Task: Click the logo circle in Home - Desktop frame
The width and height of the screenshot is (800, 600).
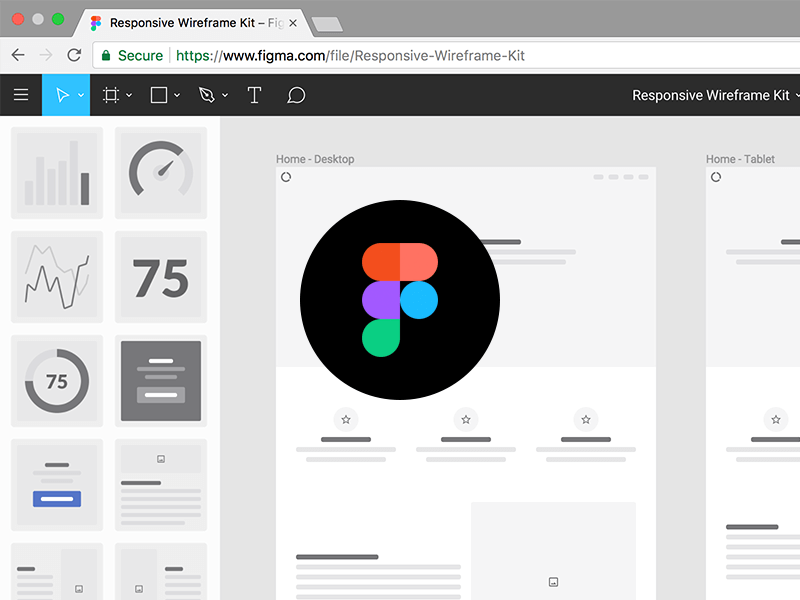Action: 286,177
